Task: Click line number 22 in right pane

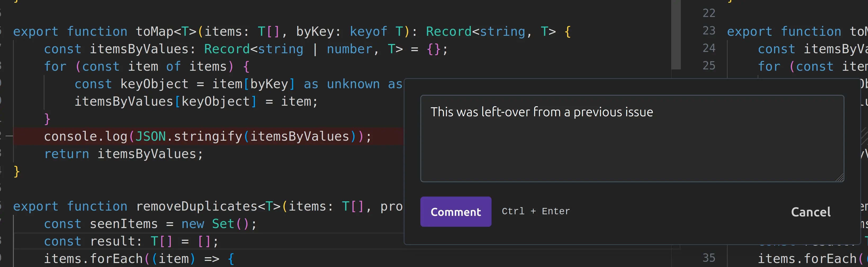Action: [709, 13]
